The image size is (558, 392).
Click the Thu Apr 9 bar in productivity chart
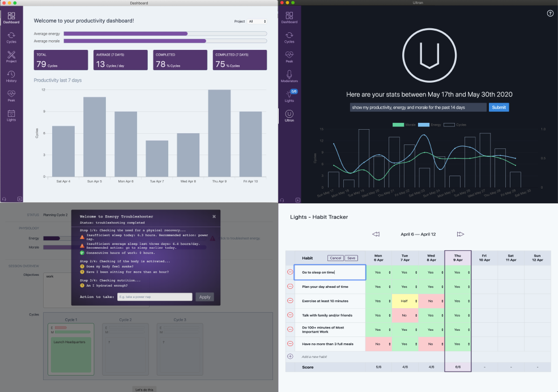coord(219,133)
